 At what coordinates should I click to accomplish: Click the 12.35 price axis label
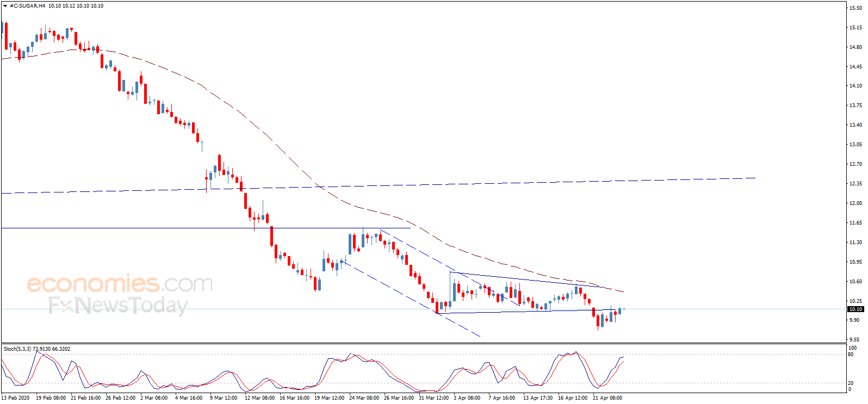pos(855,184)
